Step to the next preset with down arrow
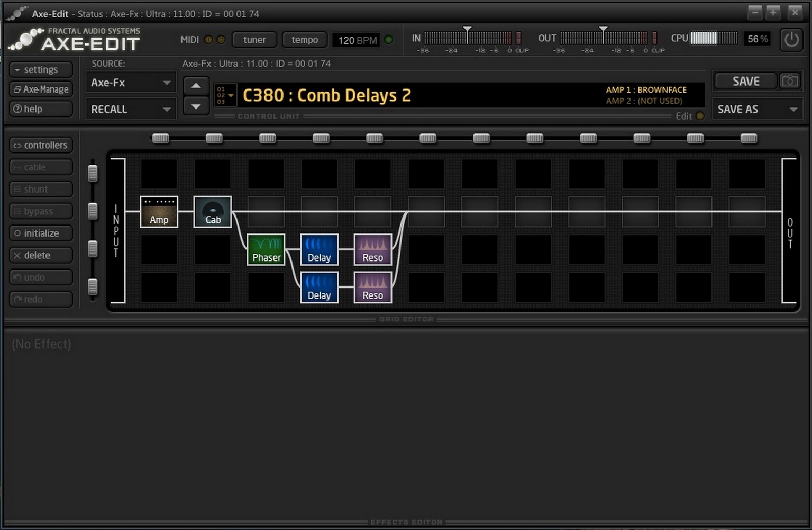Image resolution: width=812 pixels, height=530 pixels. 196,106
